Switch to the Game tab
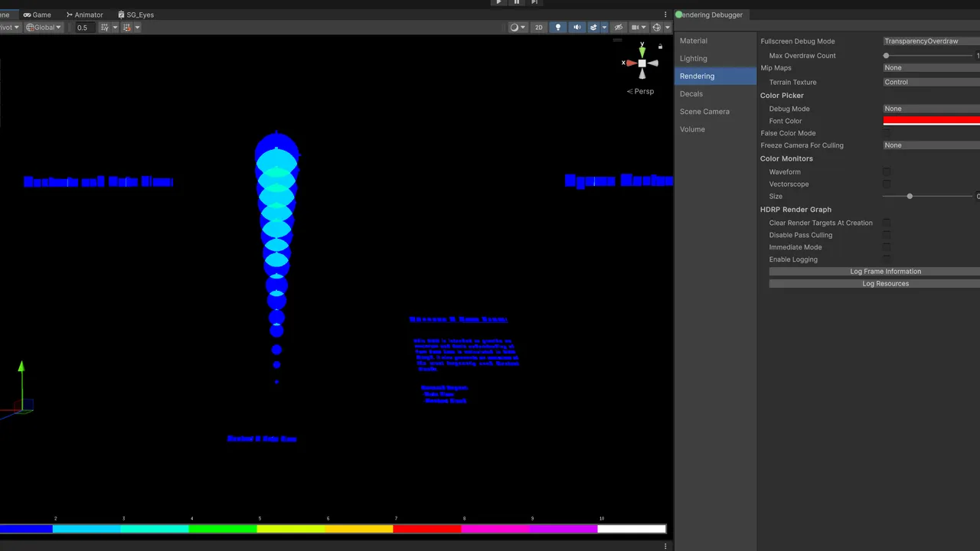 point(37,15)
